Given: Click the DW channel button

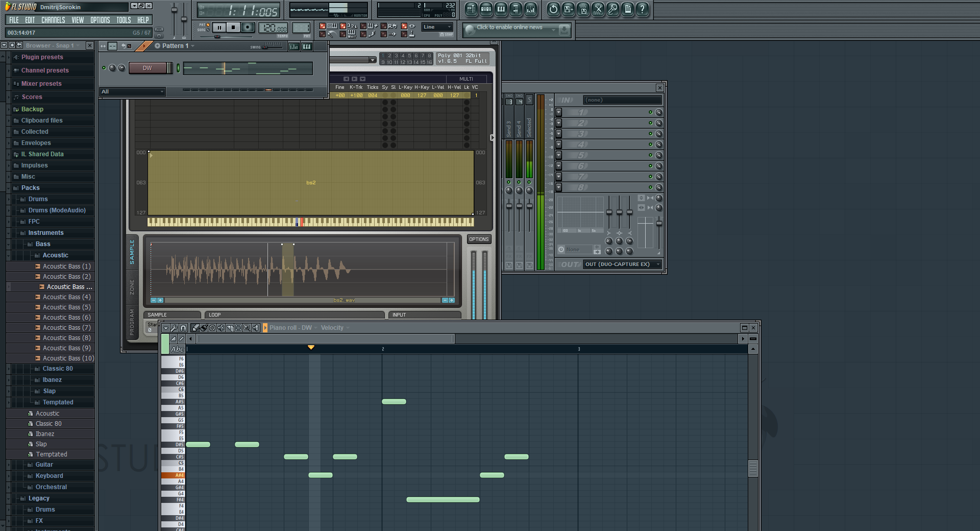Looking at the screenshot, I should (148, 68).
